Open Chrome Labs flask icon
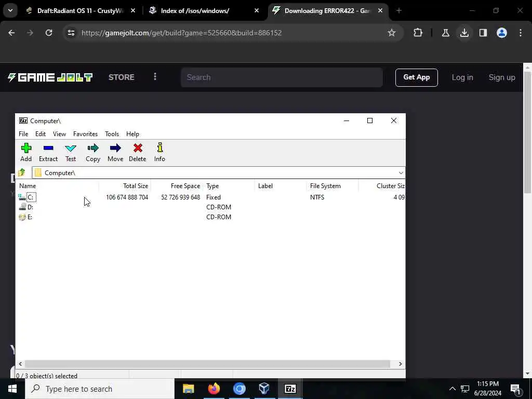This screenshot has height=399, width=532. [445, 33]
